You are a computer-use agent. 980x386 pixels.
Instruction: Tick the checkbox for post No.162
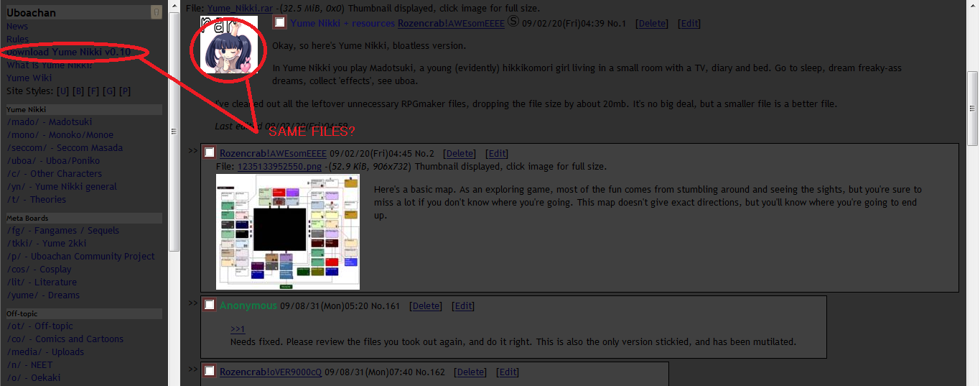[210, 371]
